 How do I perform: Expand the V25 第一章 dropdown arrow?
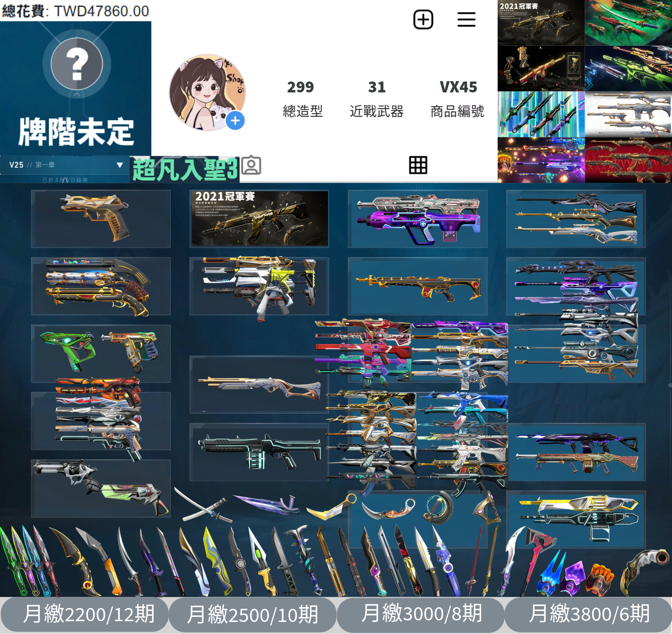(x=120, y=165)
